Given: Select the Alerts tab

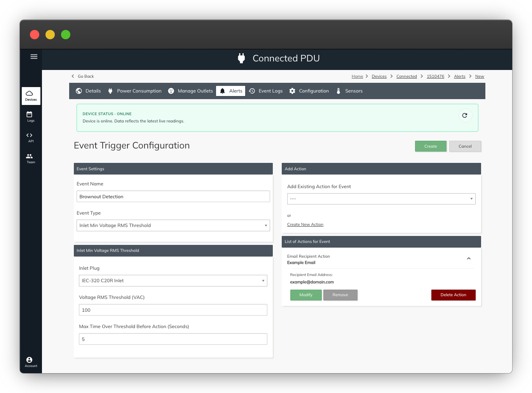Looking at the screenshot, I should (231, 91).
